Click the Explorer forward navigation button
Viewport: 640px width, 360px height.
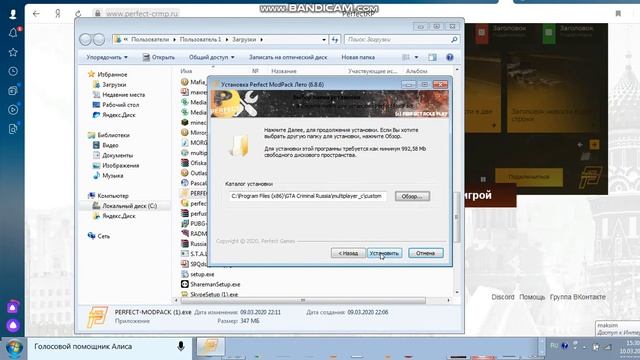[99, 40]
